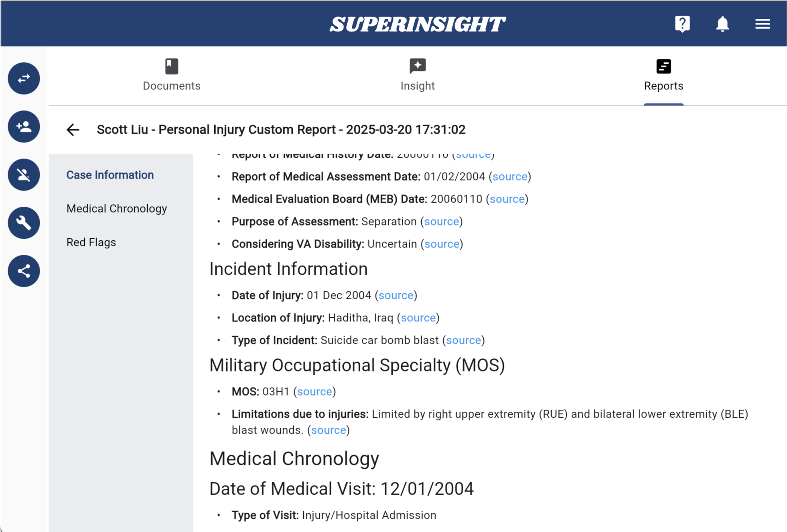Jump to Red Flags section

point(91,242)
